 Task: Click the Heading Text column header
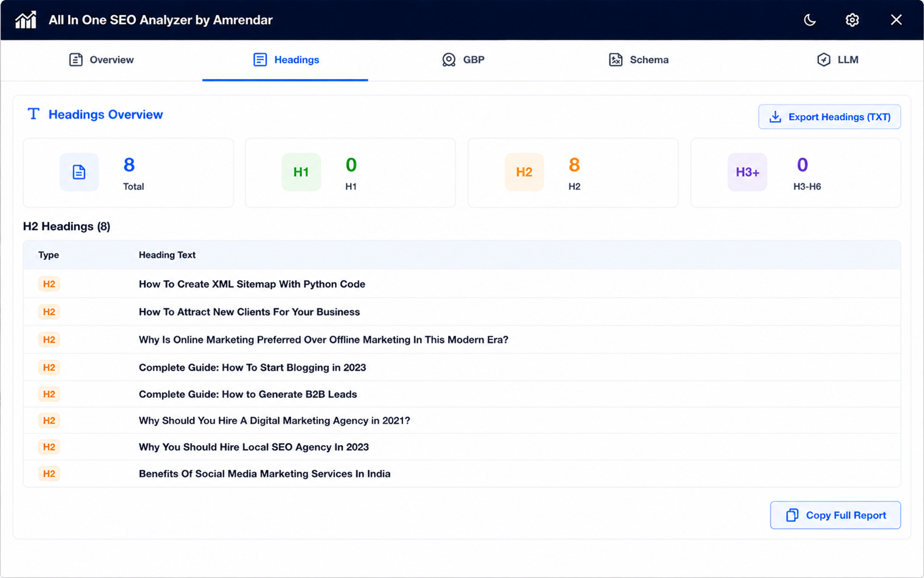pyautogui.click(x=167, y=255)
